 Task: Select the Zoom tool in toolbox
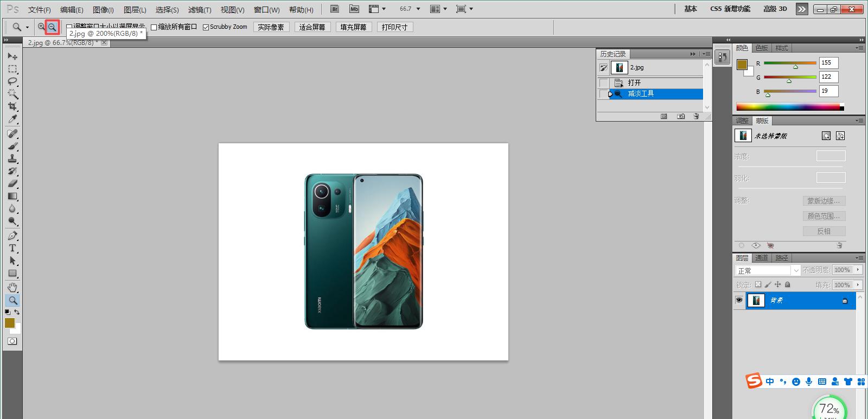click(12, 300)
